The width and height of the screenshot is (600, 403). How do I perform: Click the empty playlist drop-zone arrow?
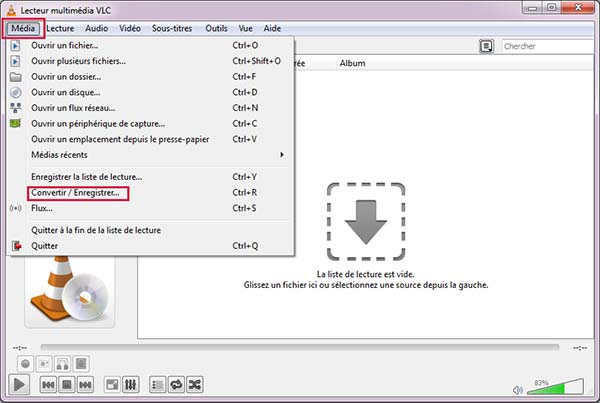tap(366, 222)
